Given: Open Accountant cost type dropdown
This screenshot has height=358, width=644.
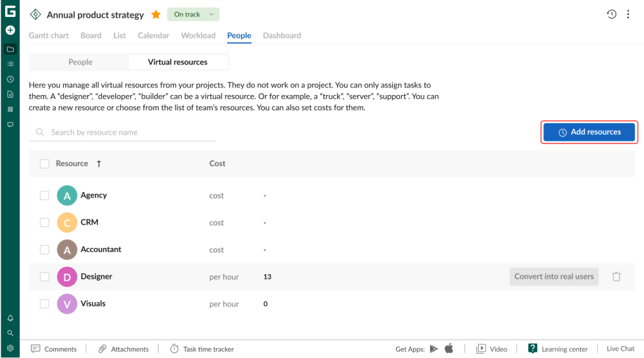Looking at the screenshot, I should click(x=216, y=250).
